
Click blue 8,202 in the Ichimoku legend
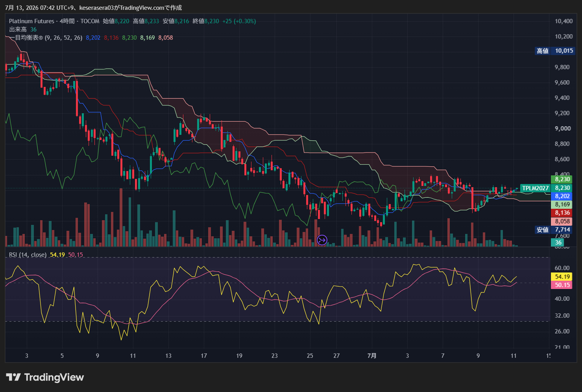93,38
